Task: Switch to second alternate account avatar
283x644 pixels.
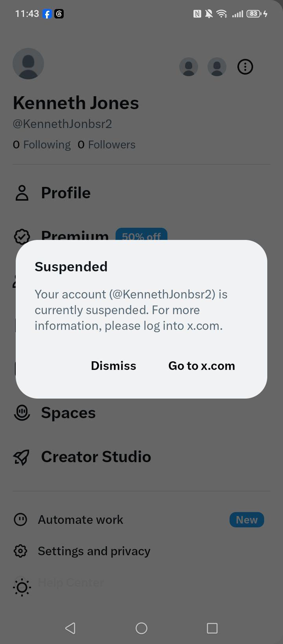Action: [x=217, y=67]
